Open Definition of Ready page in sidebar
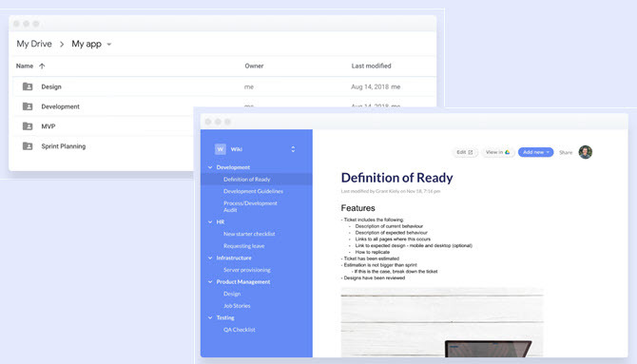The width and height of the screenshot is (637, 364). [246, 180]
